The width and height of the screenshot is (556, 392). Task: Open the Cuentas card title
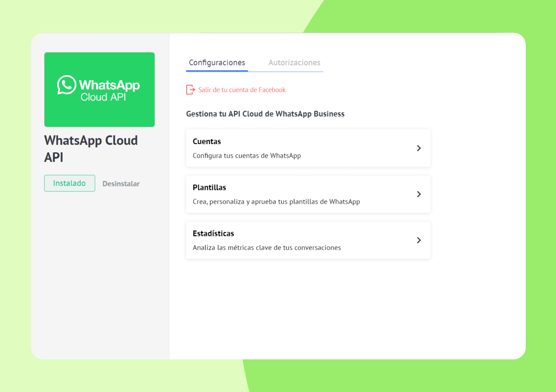pos(207,141)
